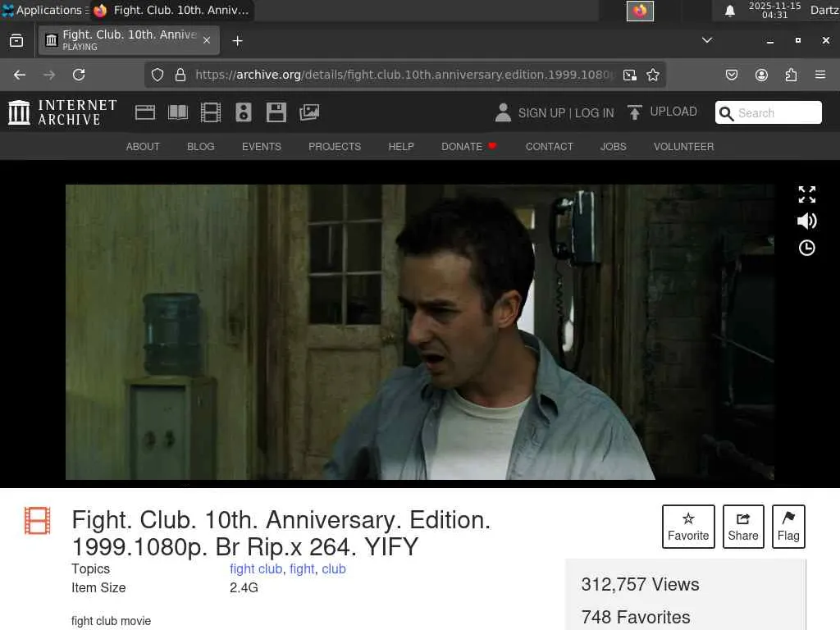The height and width of the screenshot is (630, 840).
Task: Share this item
Action: (x=743, y=527)
